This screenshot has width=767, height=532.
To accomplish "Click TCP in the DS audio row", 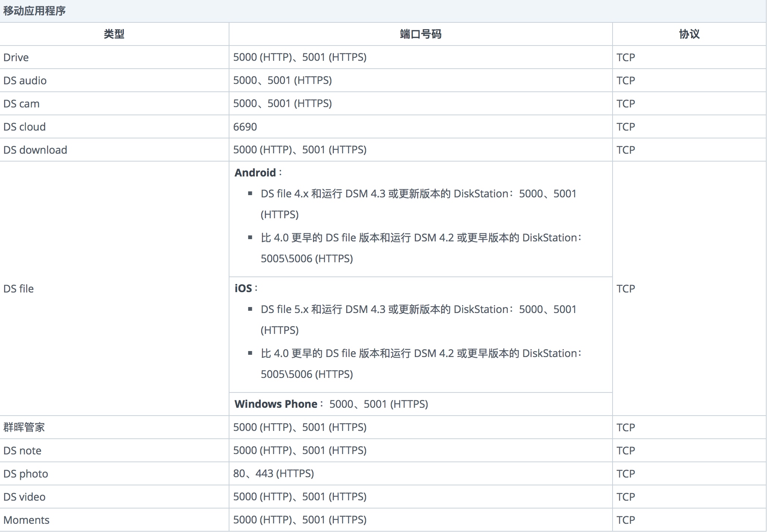I will (x=626, y=80).
